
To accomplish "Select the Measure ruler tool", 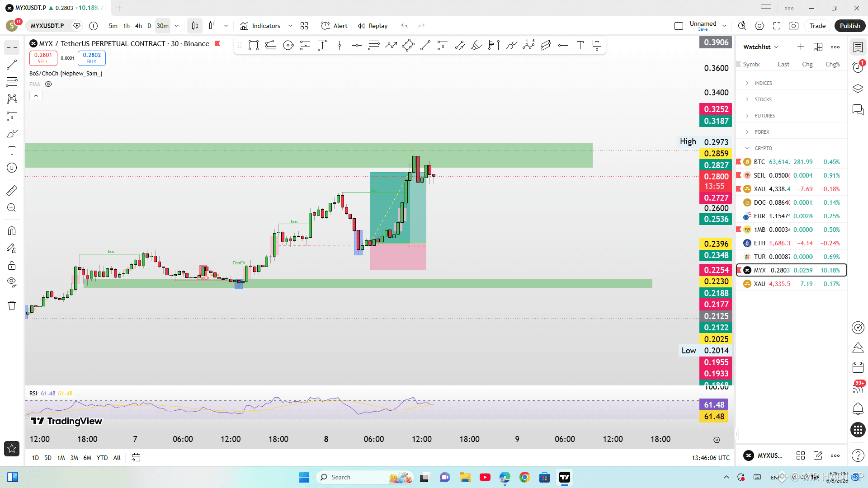I will pos(12,191).
